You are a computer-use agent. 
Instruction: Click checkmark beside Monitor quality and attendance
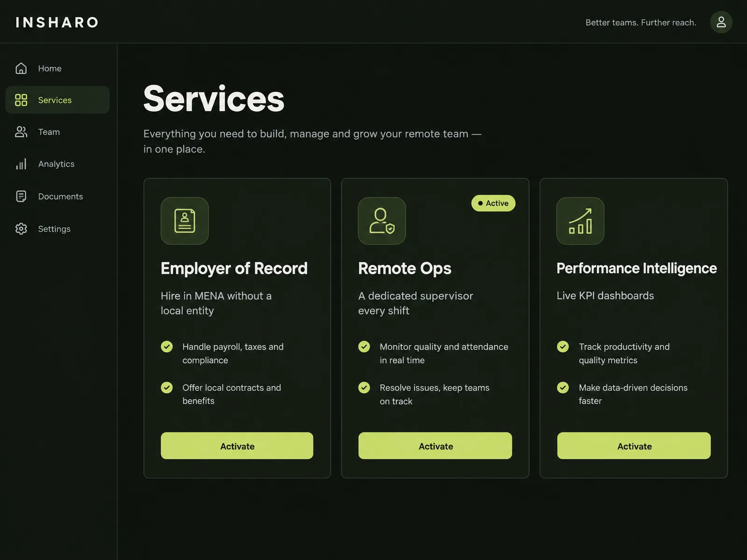(364, 346)
